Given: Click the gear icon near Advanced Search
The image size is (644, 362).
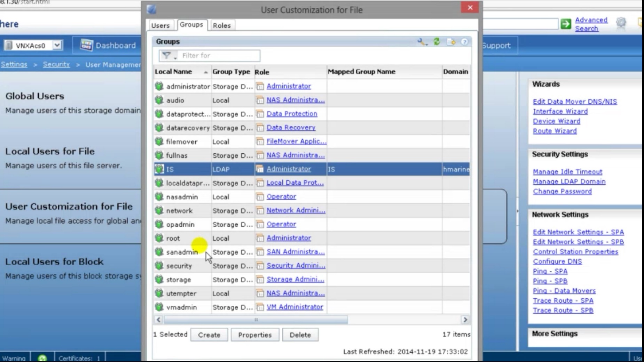Looking at the screenshot, I should click(621, 23).
